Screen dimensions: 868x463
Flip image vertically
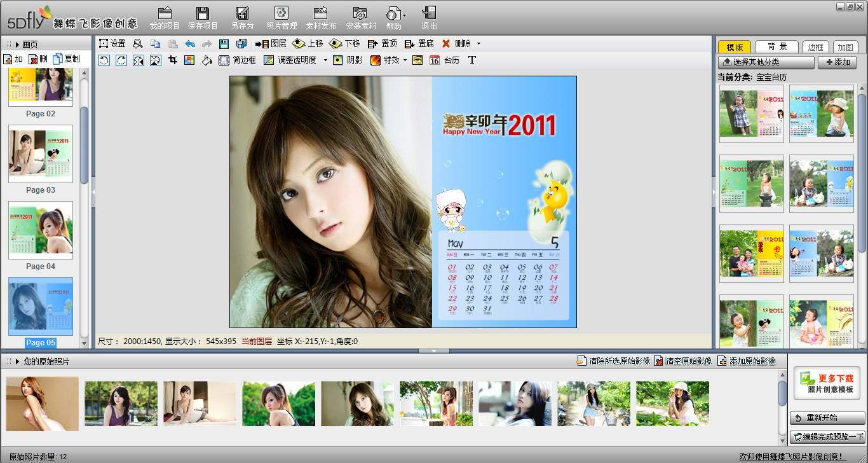click(155, 60)
